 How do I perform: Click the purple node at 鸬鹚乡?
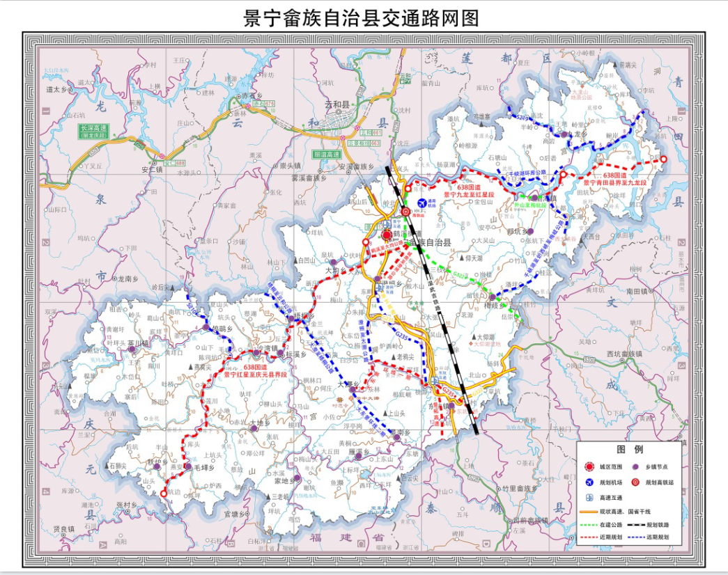[206, 328]
